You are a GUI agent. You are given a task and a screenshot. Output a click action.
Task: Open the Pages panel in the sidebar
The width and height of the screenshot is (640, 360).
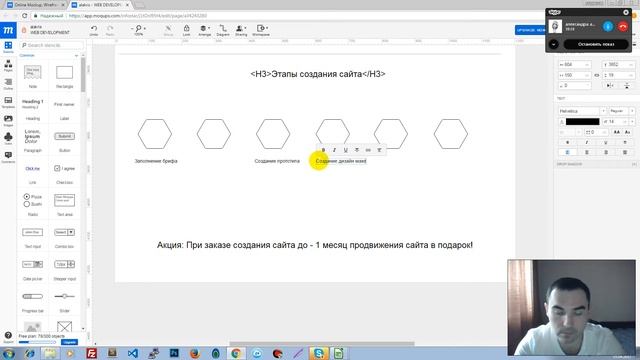point(8,66)
